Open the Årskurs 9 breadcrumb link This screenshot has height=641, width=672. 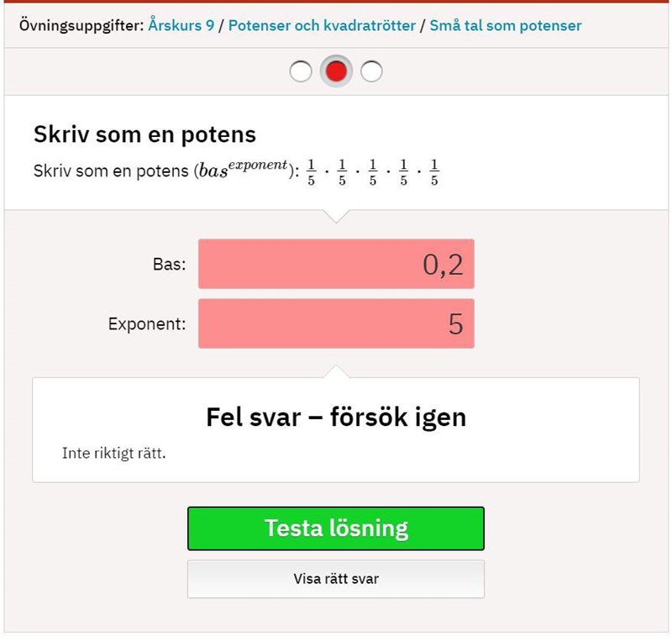click(181, 25)
